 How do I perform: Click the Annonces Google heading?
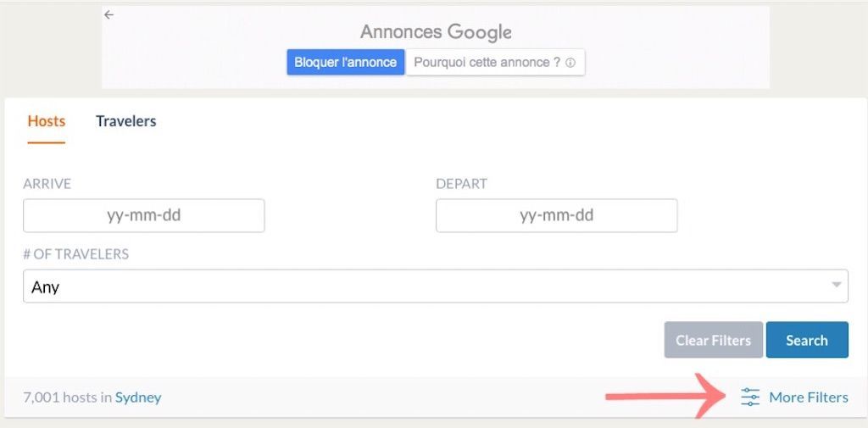click(x=437, y=32)
